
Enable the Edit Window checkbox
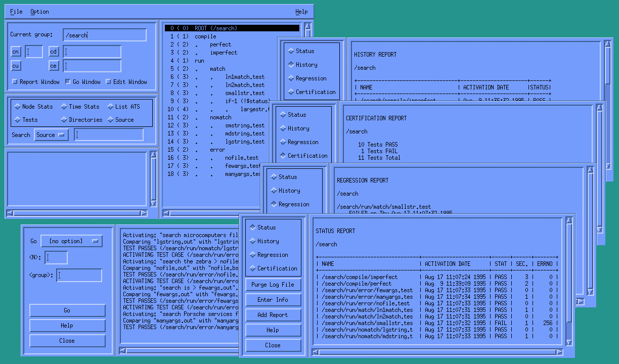tap(108, 82)
